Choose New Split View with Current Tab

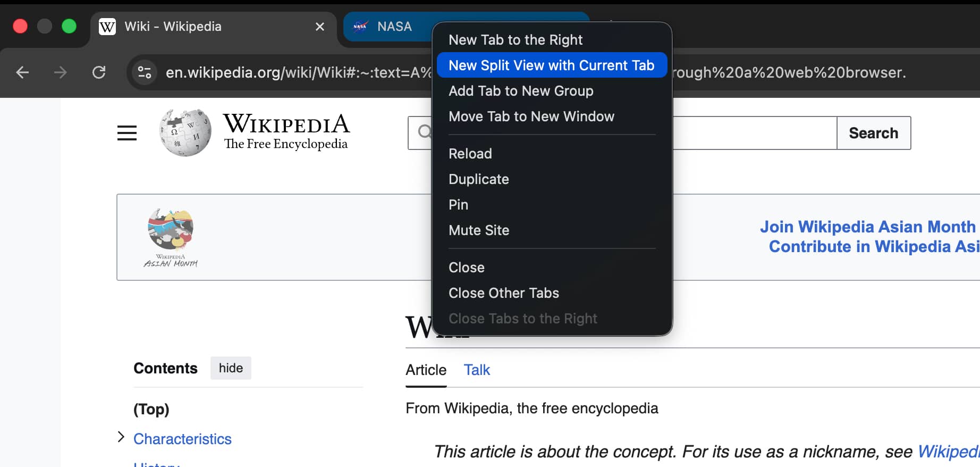(551, 65)
